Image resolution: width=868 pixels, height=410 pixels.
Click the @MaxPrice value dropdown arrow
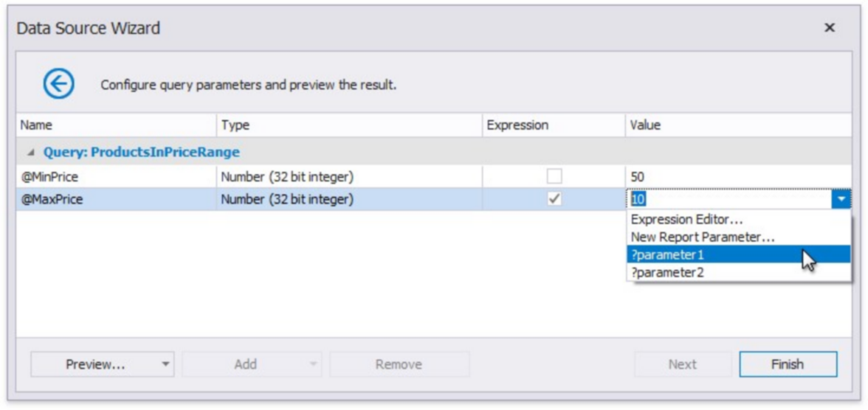tap(841, 200)
